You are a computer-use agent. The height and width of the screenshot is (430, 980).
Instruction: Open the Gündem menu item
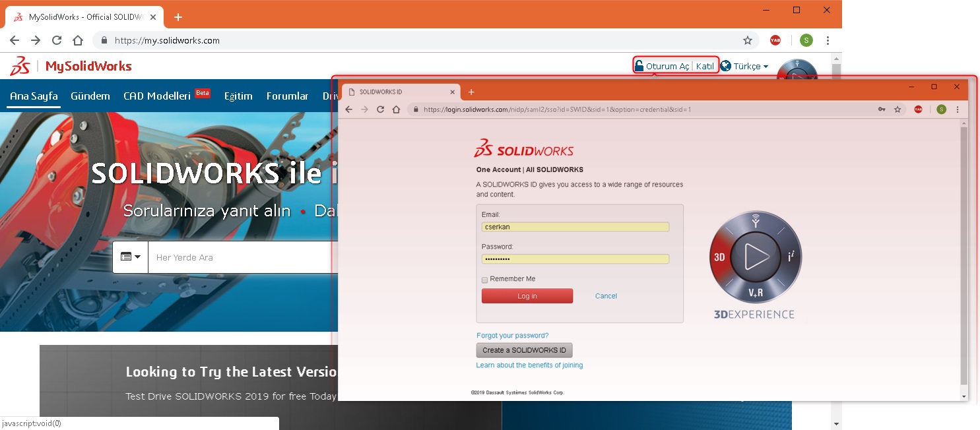pos(90,96)
